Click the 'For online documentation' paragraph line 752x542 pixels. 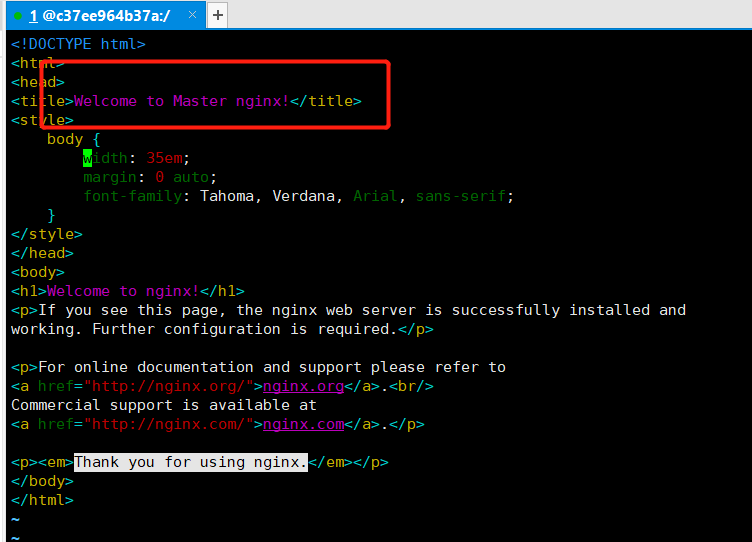point(258,367)
